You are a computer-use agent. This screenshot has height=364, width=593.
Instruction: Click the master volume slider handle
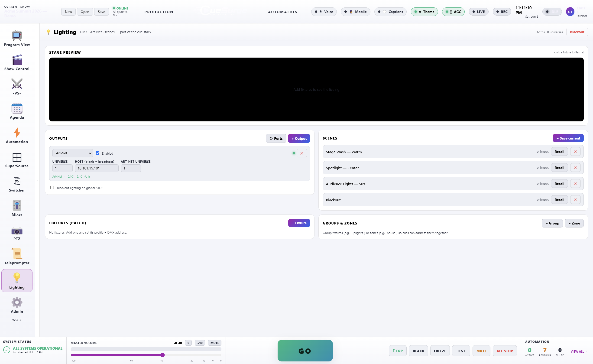[162, 355]
